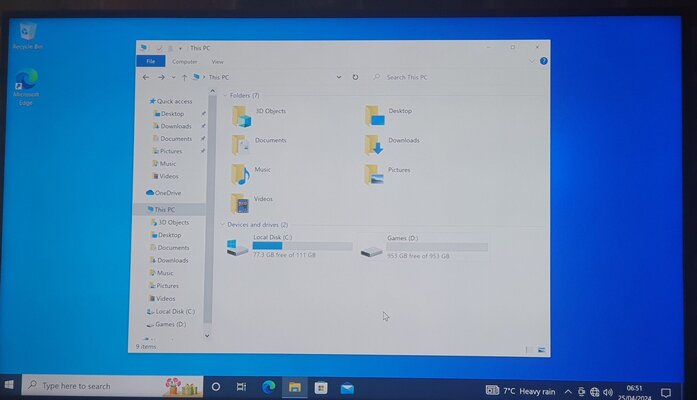The height and width of the screenshot is (400, 697).
Task: Launch Microsoft Edge from taskbar
Action: 268,388
